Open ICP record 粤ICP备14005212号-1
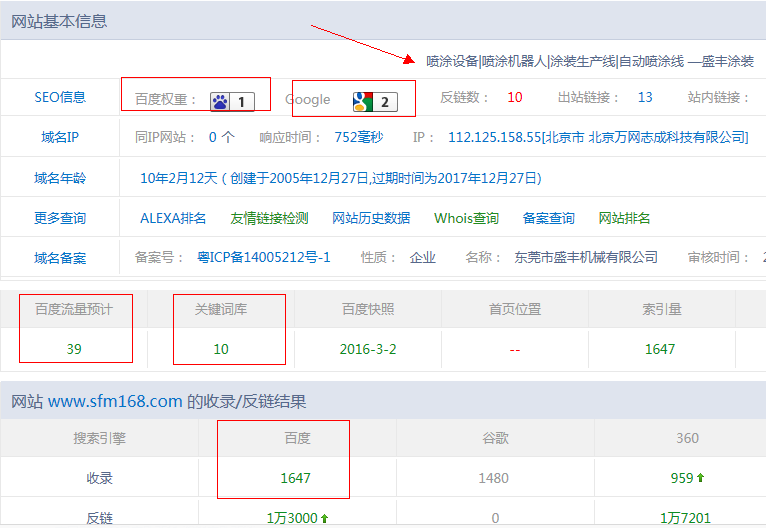 tap(264, 257)
